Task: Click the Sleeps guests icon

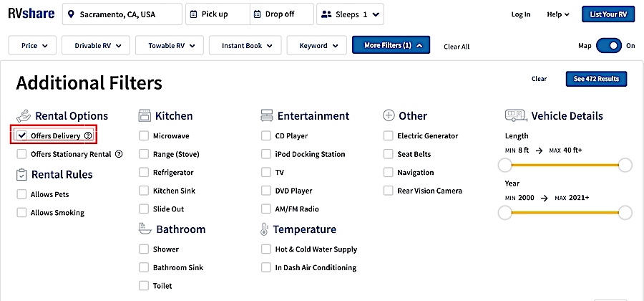Action: click(x=327, y=14)
